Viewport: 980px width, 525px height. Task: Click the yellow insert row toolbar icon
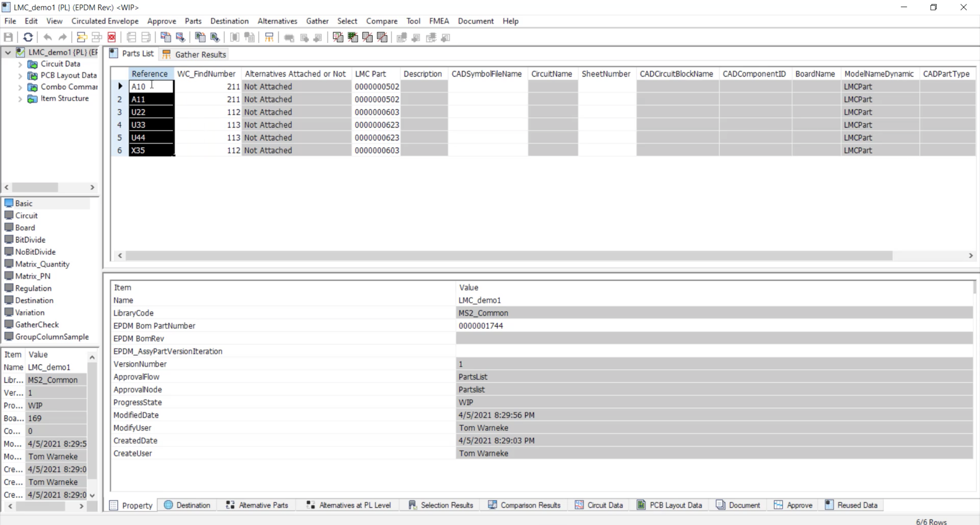pos(81,37)
